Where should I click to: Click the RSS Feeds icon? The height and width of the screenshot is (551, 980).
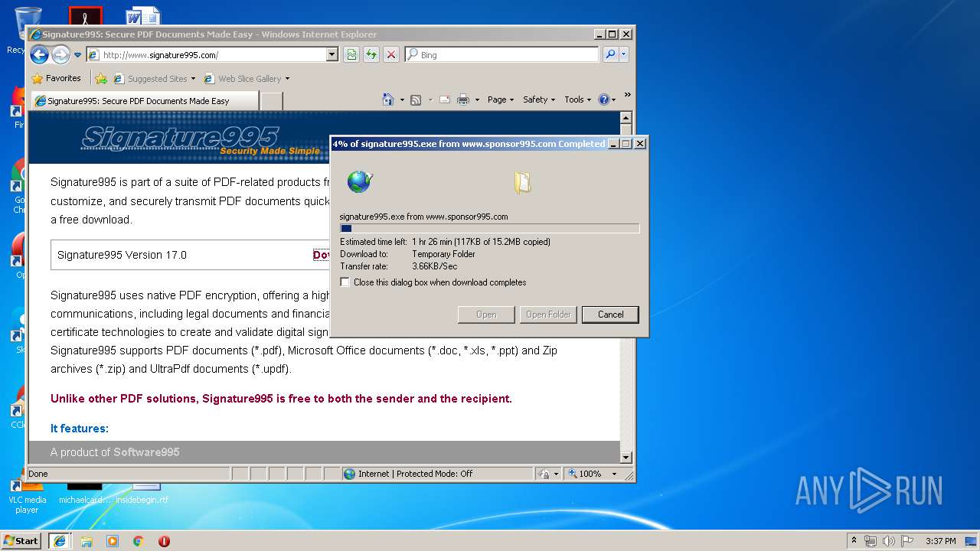point(416,99)
